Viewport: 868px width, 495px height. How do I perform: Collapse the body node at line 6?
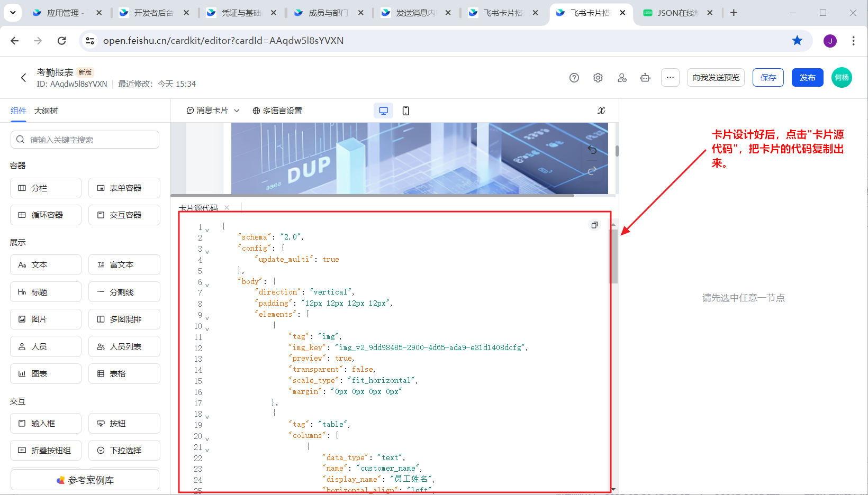[207, 285]
